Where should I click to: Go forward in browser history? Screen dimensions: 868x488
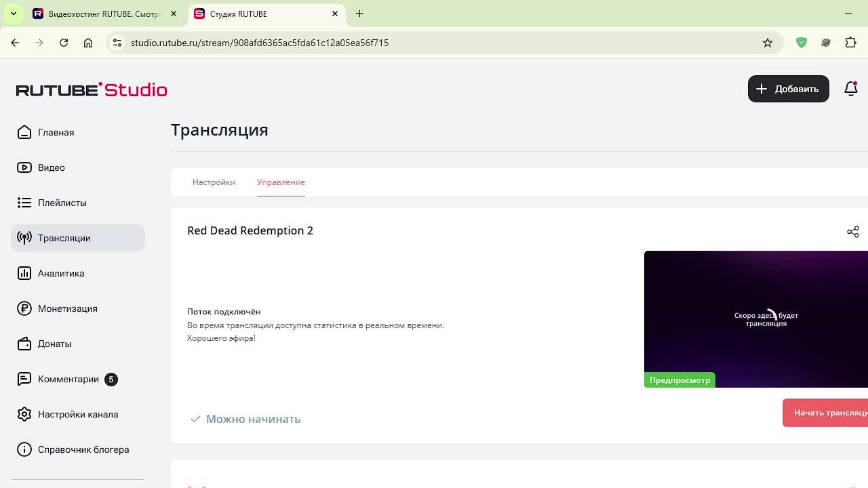point(39,43)
